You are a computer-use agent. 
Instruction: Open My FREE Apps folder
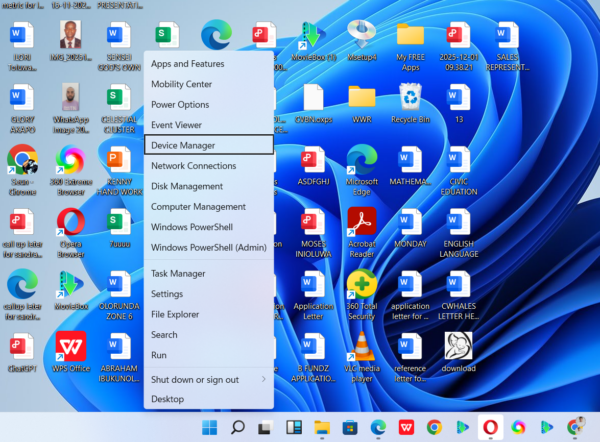tap(410, 34)
